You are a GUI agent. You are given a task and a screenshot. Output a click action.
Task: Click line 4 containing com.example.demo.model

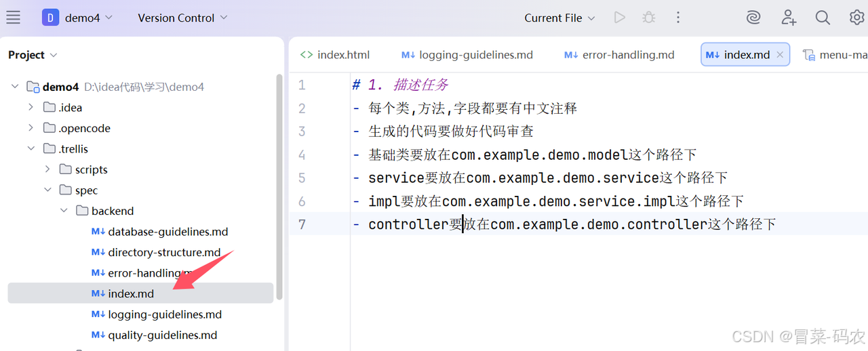[532, 154]
